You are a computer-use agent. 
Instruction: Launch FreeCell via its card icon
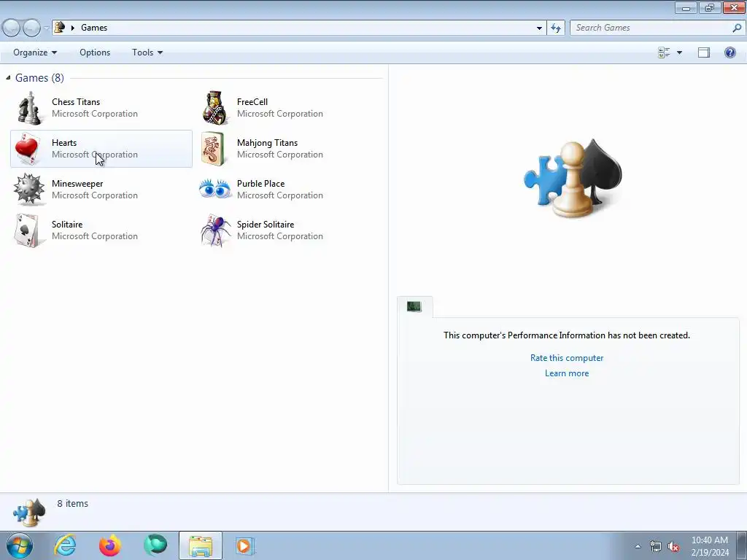(x=214, y=108)
